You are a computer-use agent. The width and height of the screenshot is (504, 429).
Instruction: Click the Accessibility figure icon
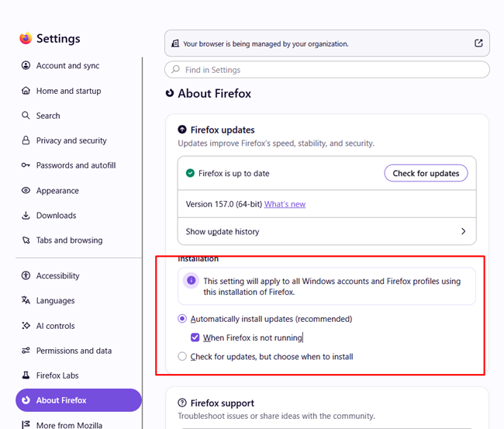coord(26,275)
